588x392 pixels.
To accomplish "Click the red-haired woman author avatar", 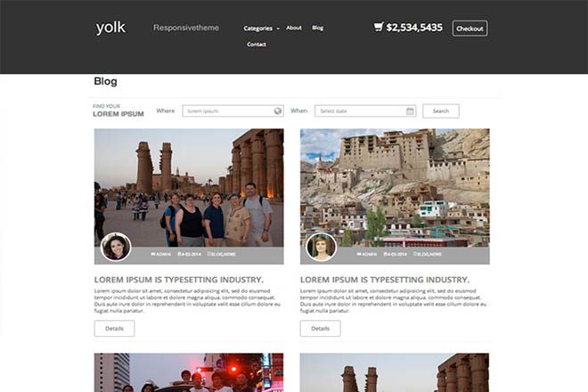I will (x=322, y=247).
